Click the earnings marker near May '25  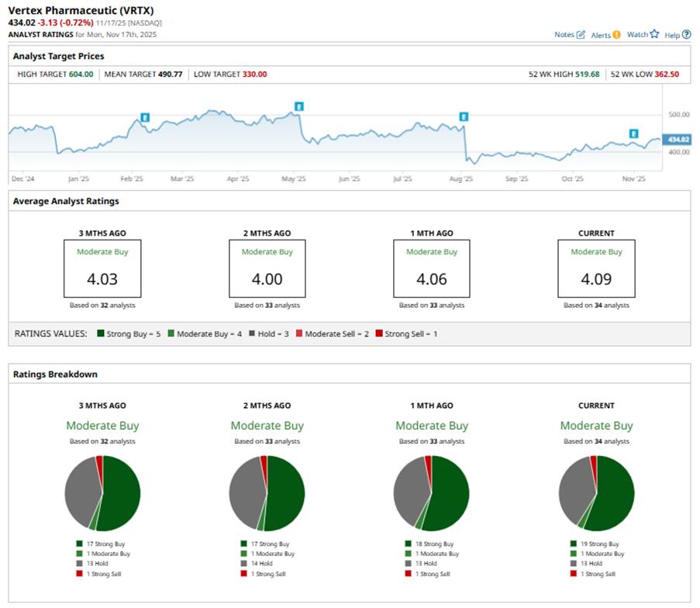tap(299, 106)
